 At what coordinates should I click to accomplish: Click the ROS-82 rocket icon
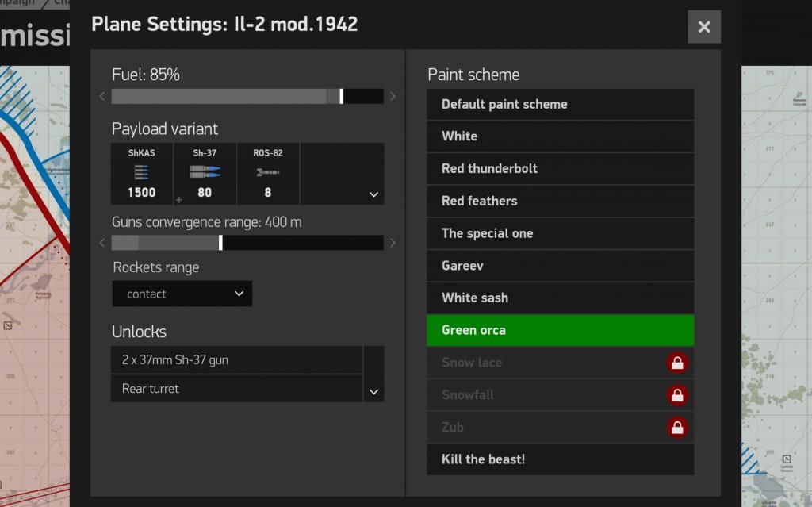[268, 172]
